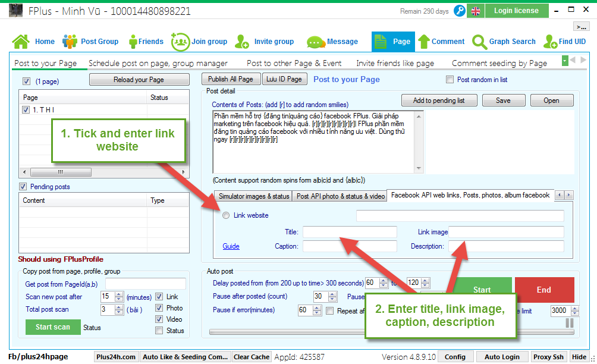The height and width of the screenshot is (364, 597).
Task: Click Reload your Page button
Action: click(139, 80)
